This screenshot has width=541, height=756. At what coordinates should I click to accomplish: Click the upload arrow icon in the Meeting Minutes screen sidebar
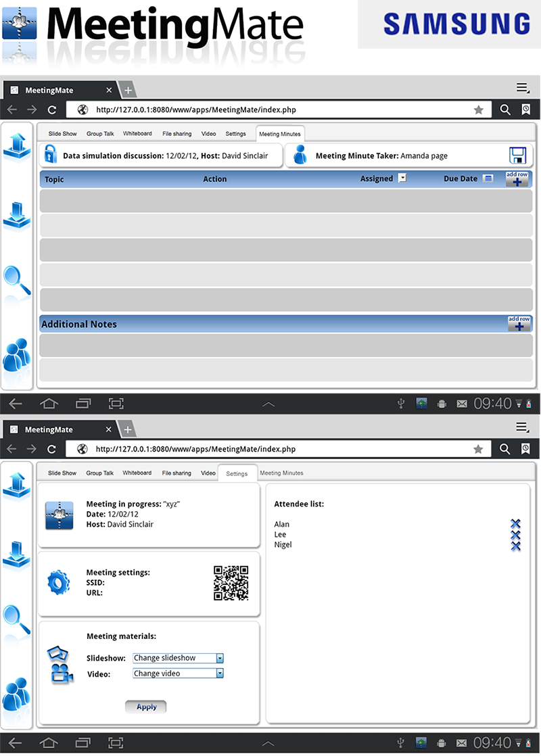pyautogui.click(x=18, y=145)
